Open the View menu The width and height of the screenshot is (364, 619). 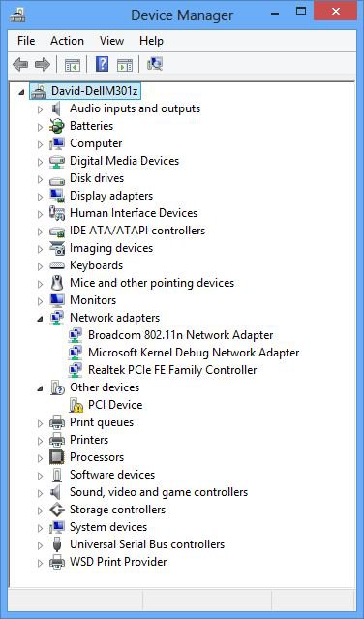pyautogui.click(x=111, y=41)
